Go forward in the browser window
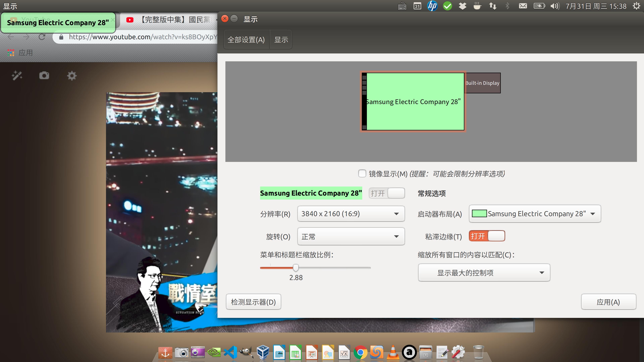Viewport: 644px width, 362px height. (x=26, y=37)
